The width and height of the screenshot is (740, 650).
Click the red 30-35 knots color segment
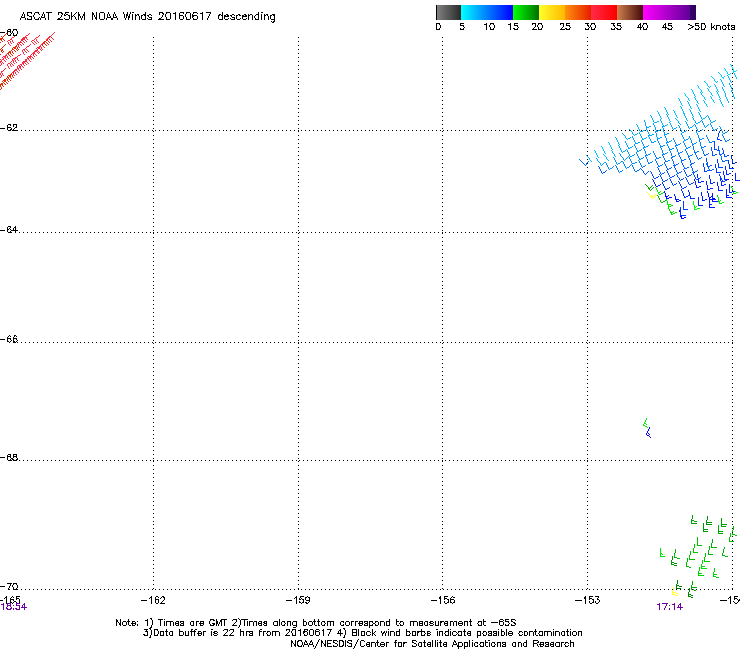click(x=604, y=12)
